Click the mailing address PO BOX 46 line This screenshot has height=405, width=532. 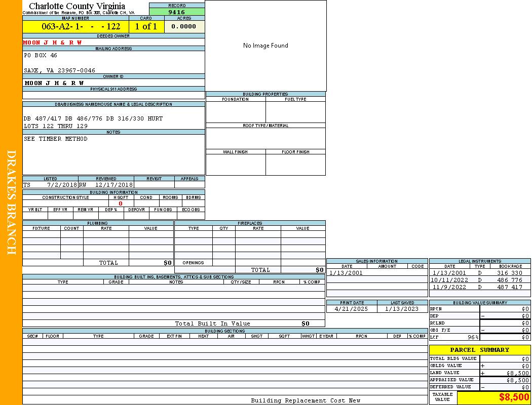[41, 55]
